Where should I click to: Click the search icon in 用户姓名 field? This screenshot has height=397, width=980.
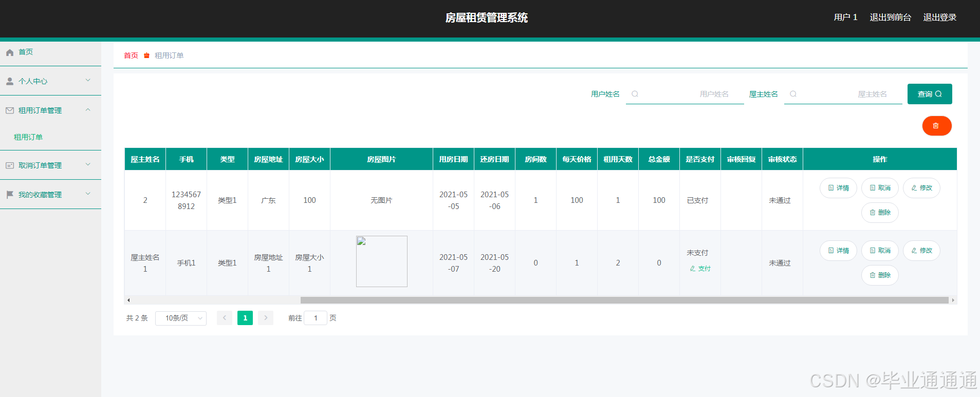click(x=635, y=94)
